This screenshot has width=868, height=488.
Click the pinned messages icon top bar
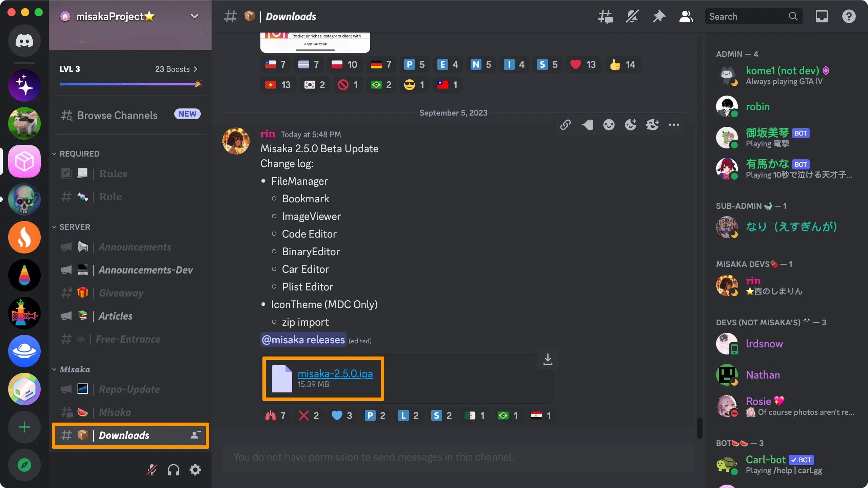[659, 16]
